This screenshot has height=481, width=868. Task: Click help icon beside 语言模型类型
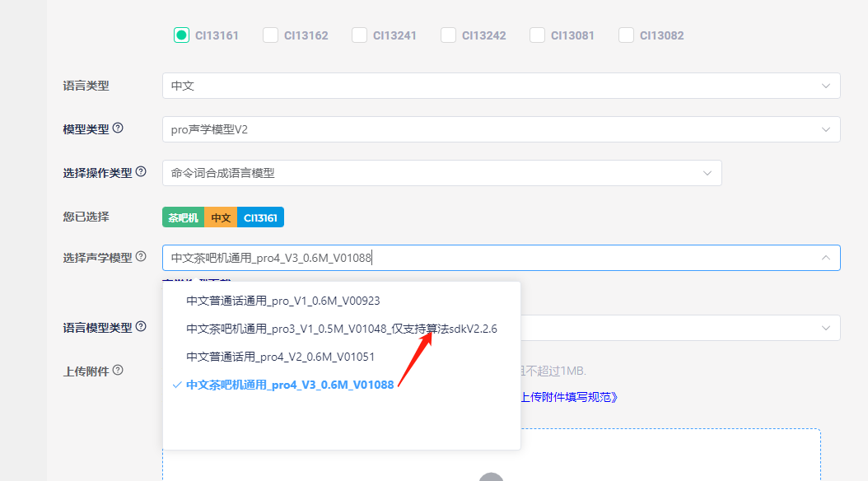[x=141, y=327]
